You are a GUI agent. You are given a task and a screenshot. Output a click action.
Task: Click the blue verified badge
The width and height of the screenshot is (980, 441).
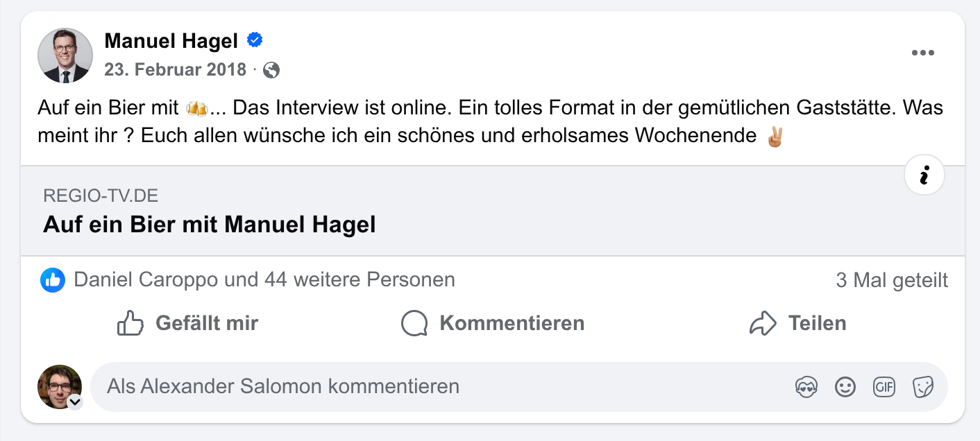coord(255,41)
